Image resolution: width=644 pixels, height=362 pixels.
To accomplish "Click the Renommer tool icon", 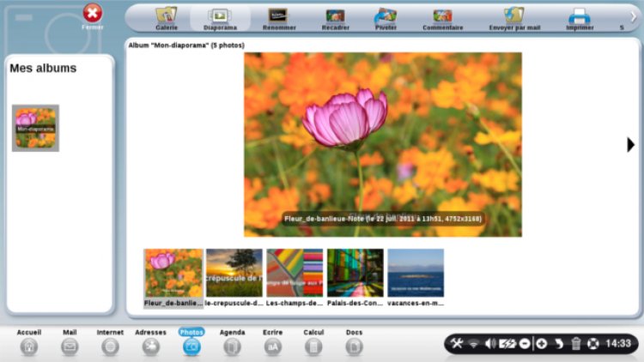I will pyautogui.click(x=278, y=17).
